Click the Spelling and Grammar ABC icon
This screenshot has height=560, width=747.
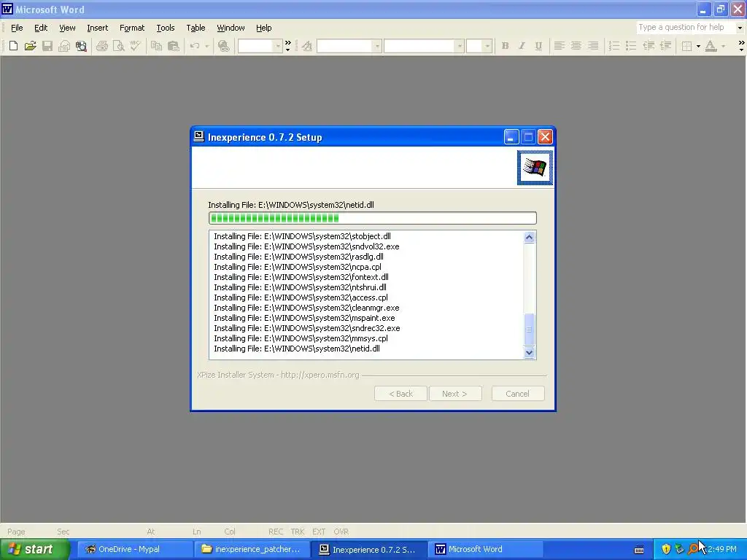pos(135,46)
